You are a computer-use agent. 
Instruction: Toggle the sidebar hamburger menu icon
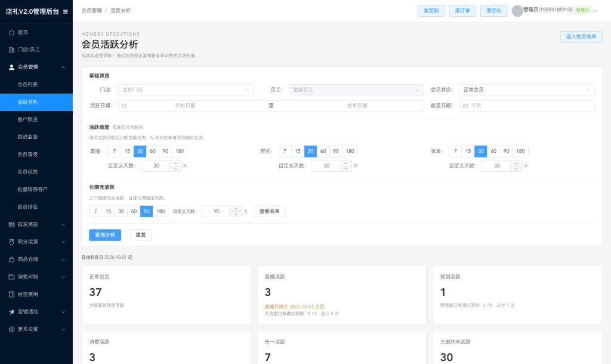click(66, 12)
